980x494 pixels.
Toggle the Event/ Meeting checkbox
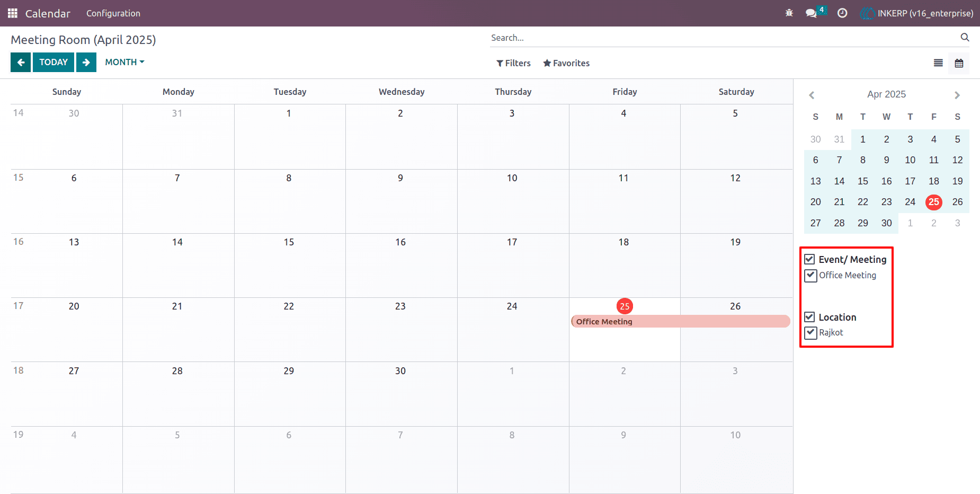[809, 259]
